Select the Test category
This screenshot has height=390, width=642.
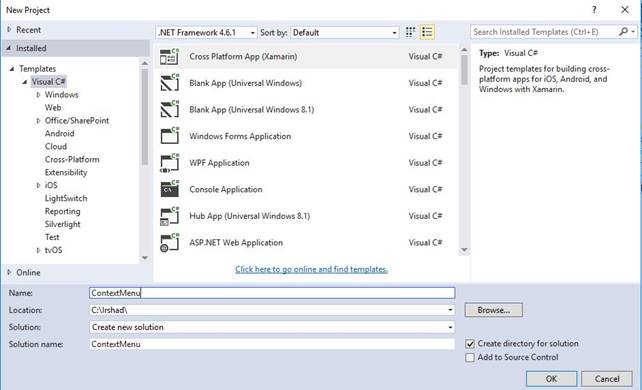coord(52,237)
